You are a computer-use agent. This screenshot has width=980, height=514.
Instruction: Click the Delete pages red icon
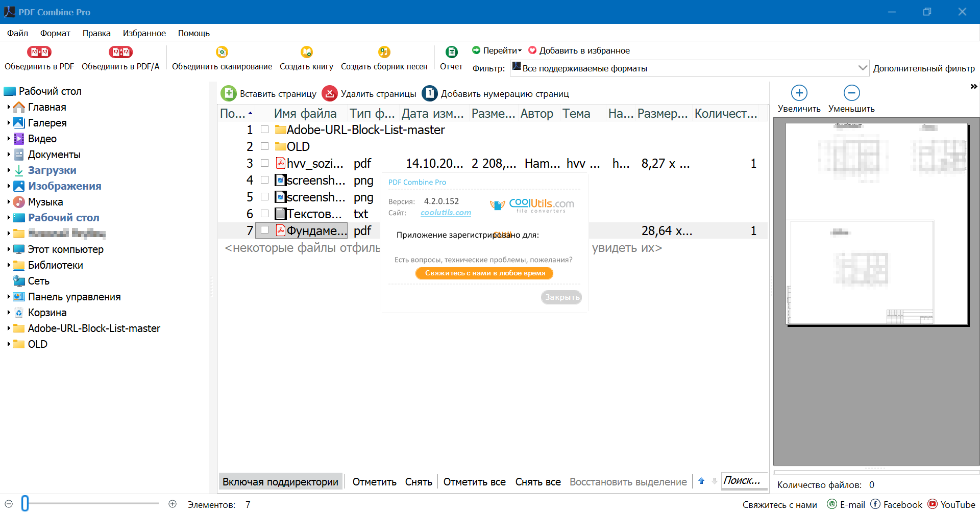point(330,93)
